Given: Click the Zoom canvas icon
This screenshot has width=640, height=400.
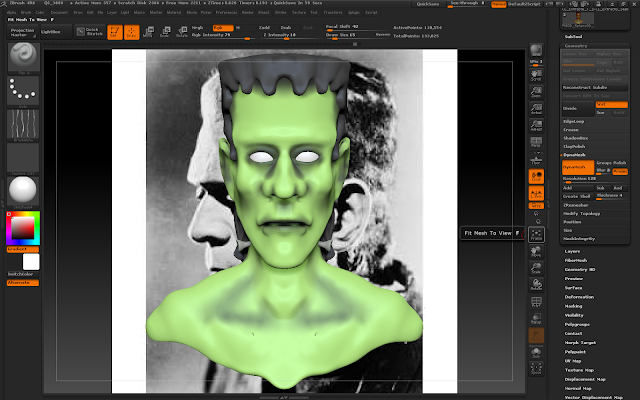Looking at the screenshot, I should (536, 92).
